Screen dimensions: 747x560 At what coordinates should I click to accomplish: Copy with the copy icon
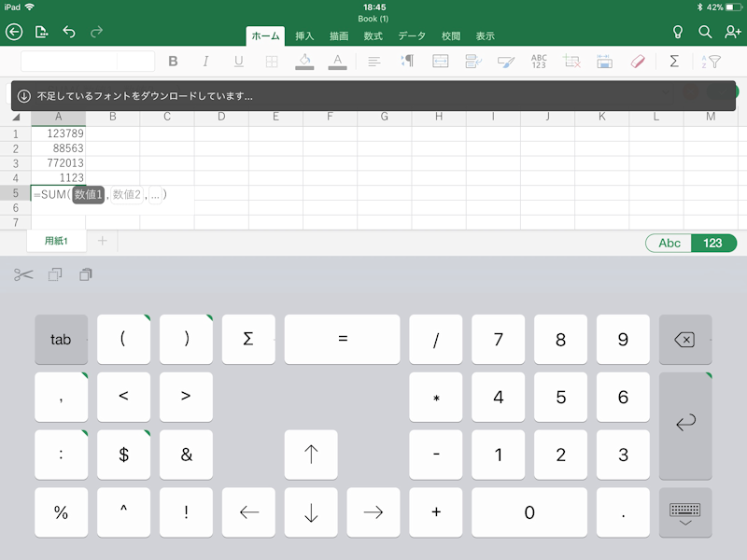point(55,274)
